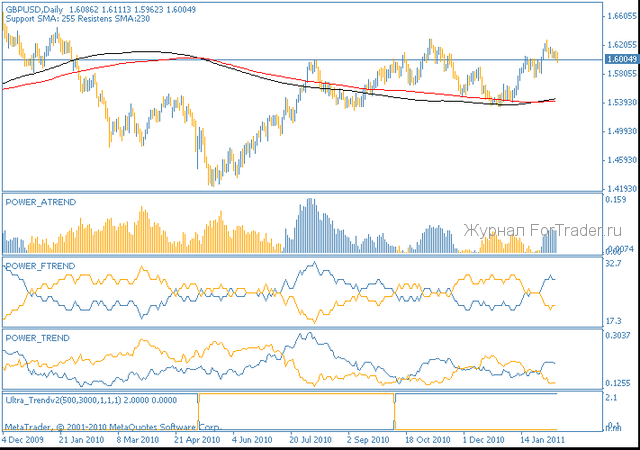Viewport: 640px width, 450px height.
Task: Select the Ultra_Trendv2(500,3000,1,1,1) indicator label
Action: (63, 400)
